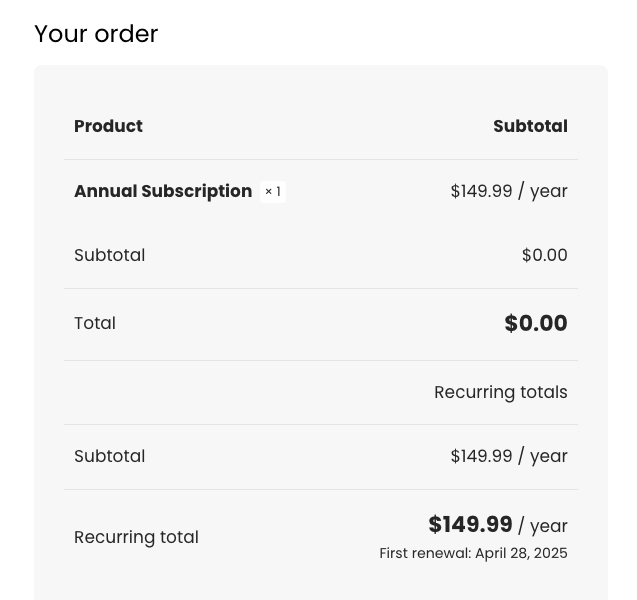The height and width of the screenshot is (600, 637).
Task: Select the "April 28, 2025" renewal date
Action: click(521, 553)
